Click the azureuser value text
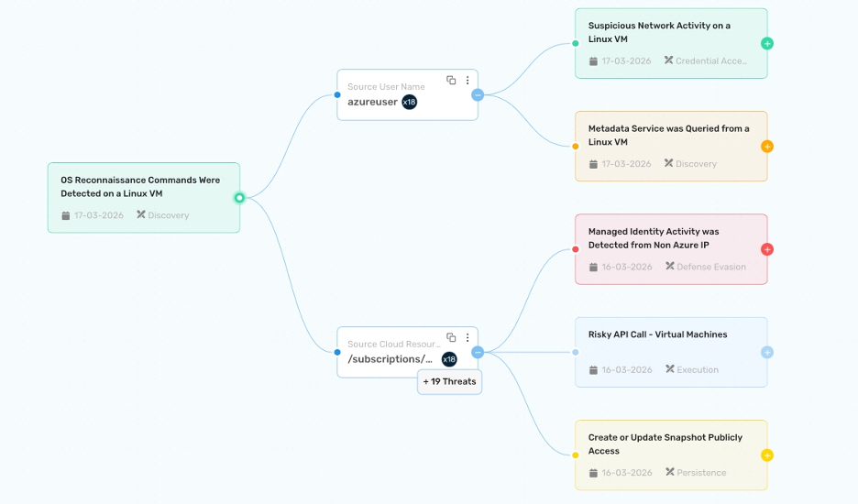 click(373, 102)
